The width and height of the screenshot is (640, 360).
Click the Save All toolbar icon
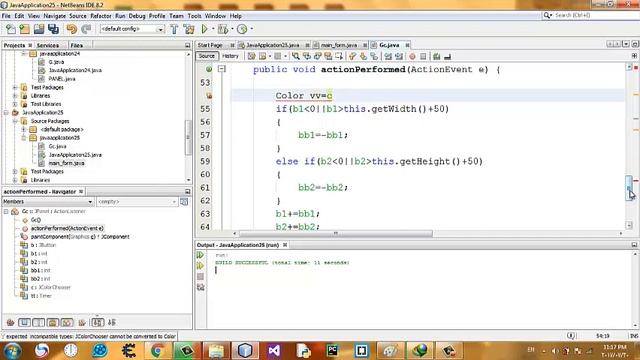point(53,29)
